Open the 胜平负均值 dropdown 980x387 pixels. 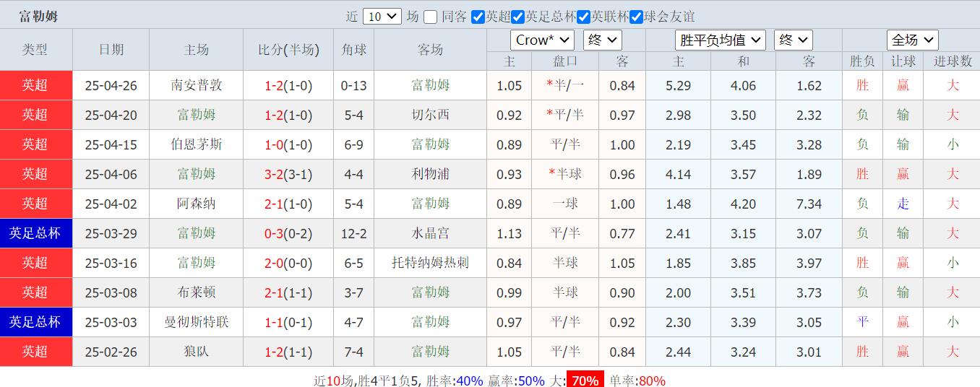(x=721, y=40)
